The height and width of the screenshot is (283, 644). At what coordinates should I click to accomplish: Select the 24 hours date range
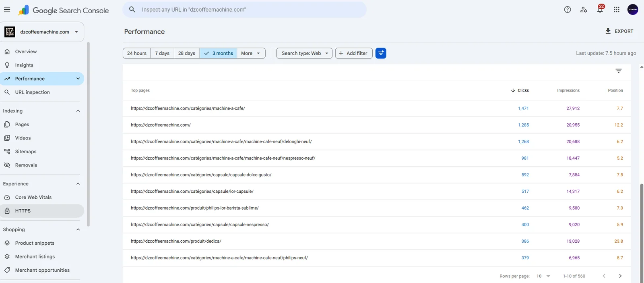pos(137,53)
